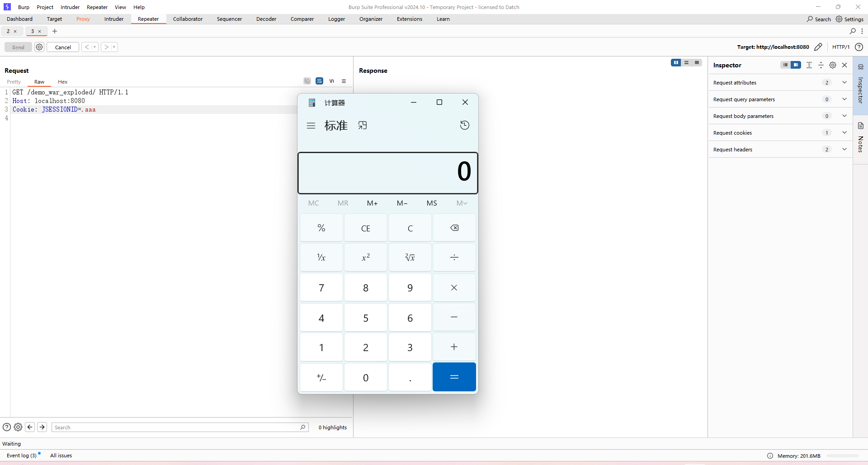The height and width of the screenshot is (465, 868).
Task: Open calculator history clock icon
Action: (x=464, y=125)
